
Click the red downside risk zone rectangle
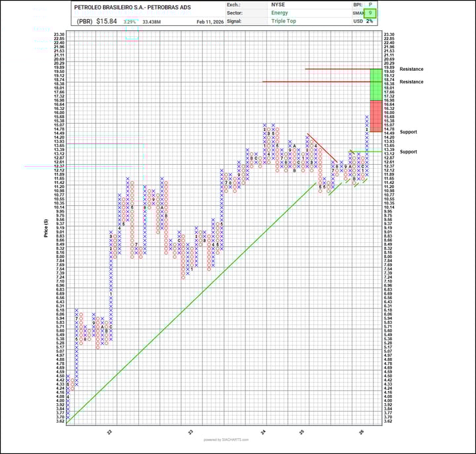[376, 116]
